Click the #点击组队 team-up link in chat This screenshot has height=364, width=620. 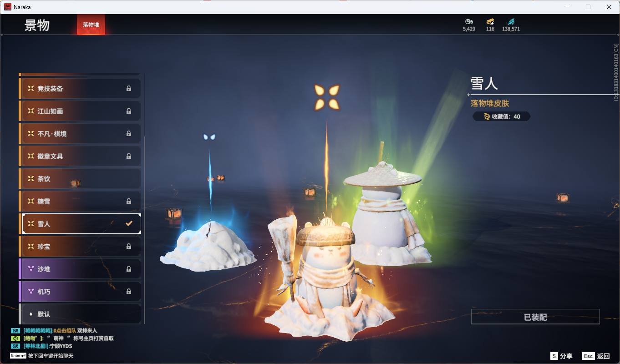tap(64, 331)
